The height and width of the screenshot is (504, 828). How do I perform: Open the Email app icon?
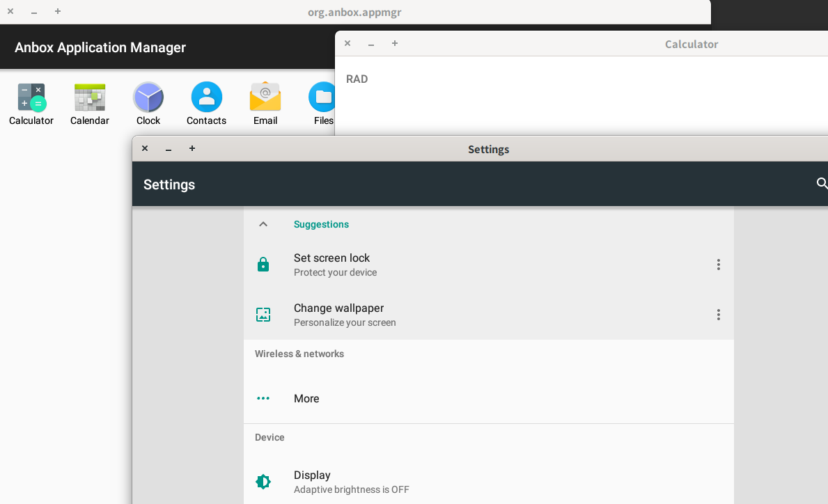[265, 96]
